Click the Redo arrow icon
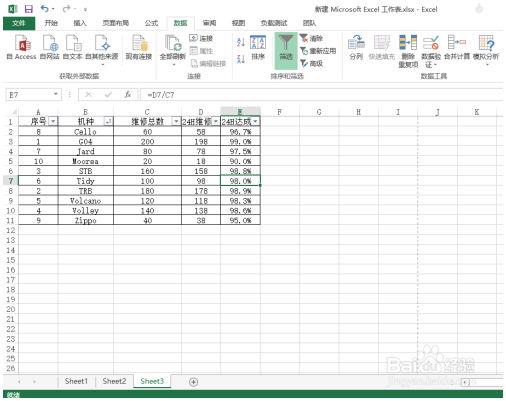The image size is (506, 401). pyautogui.click(x=66, y=9)
